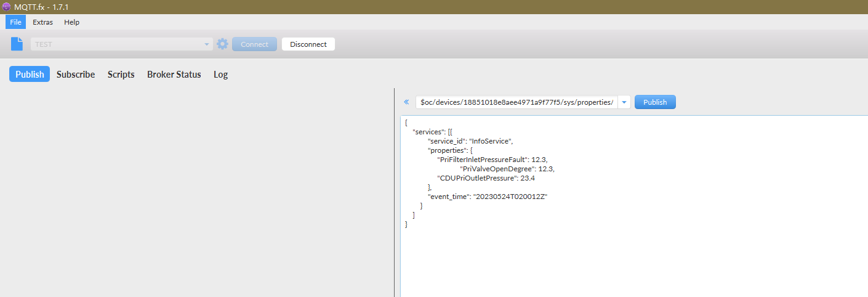Expand the TEST connection profile dropdown

tap(207, 44)
